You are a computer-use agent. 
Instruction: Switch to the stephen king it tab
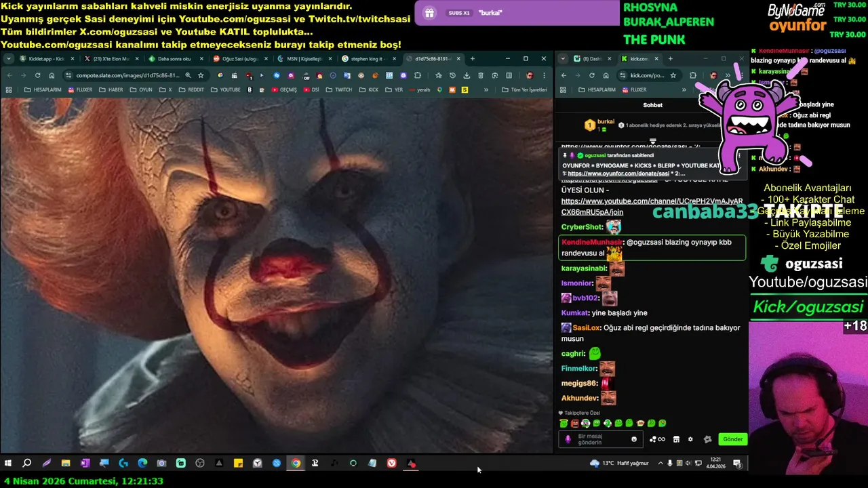coord(368,59)
